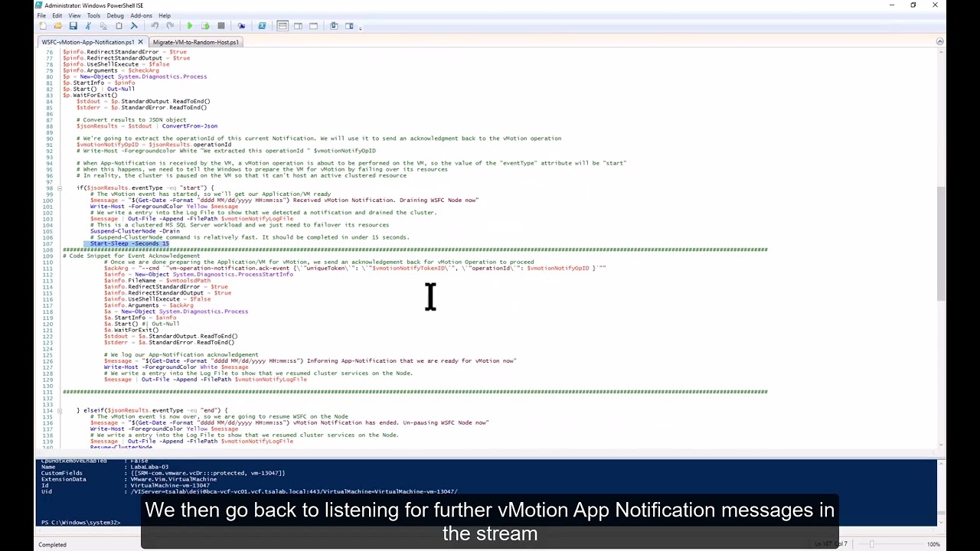
Task: Open the View menu
Action: [74, 15]
